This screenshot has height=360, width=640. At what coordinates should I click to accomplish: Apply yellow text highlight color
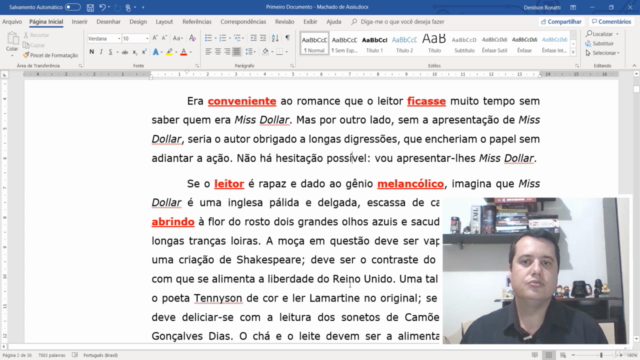point(169,52)
